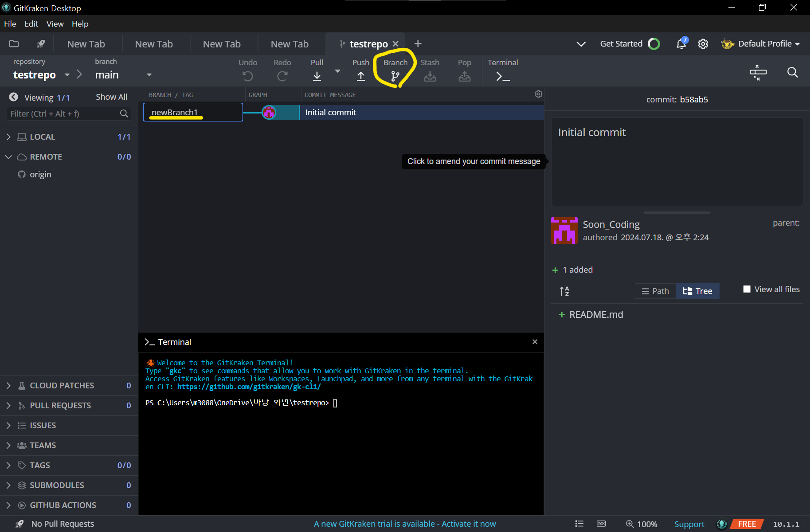Select the commit node avatar in graph
Screen dimensions: 810x532
click(x=269, y=112)
